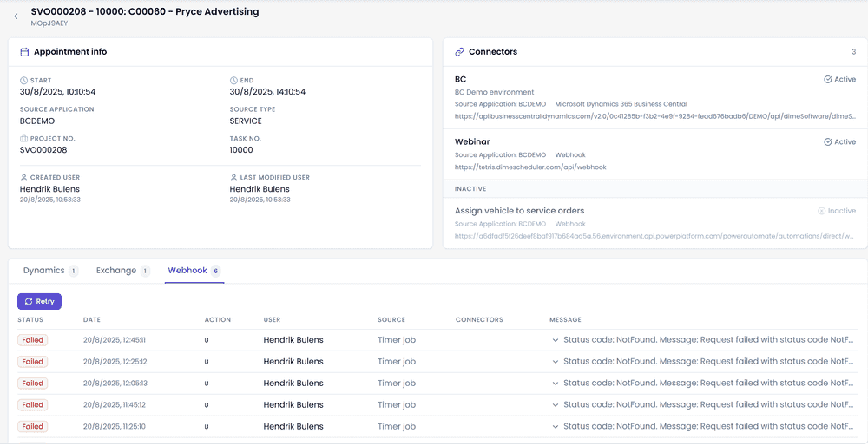
Task: Open the BC connector entry
Action: tap(655, 97)
